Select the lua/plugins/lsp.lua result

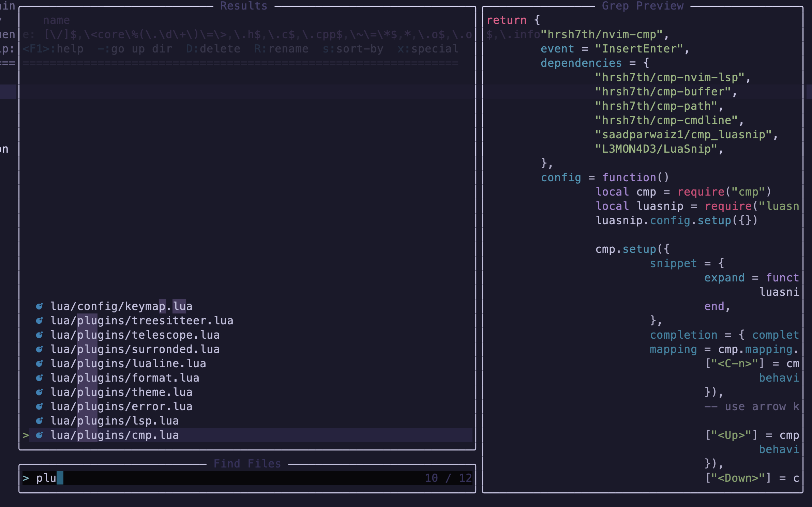point(115,421)
